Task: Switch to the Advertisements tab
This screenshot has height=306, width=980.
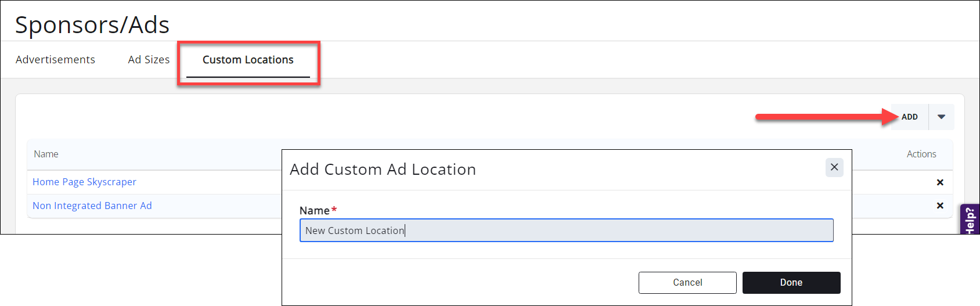Action: tap(55, 60)
